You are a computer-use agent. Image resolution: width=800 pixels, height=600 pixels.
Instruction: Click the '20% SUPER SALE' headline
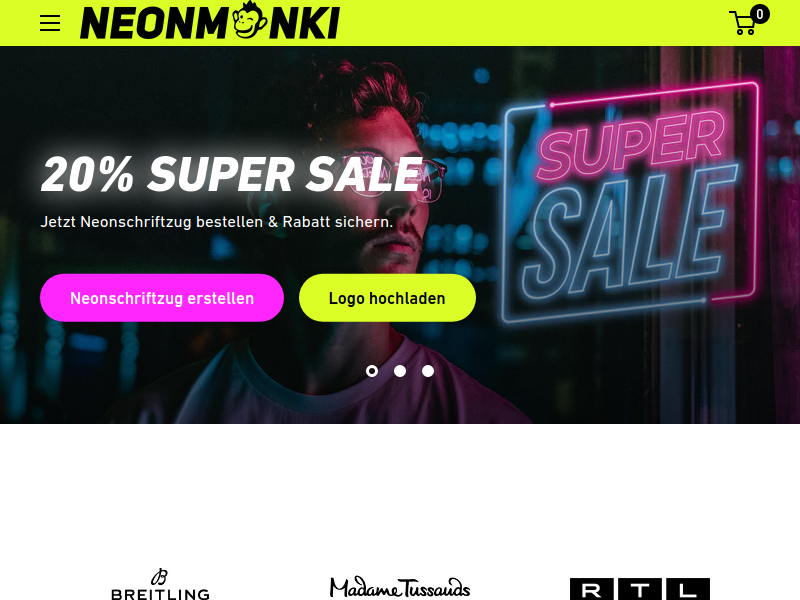(x=232, y=174)
